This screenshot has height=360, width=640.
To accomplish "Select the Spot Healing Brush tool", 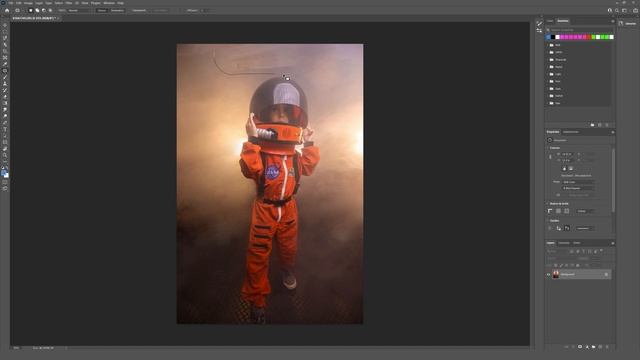I will (x=5, y=71).
